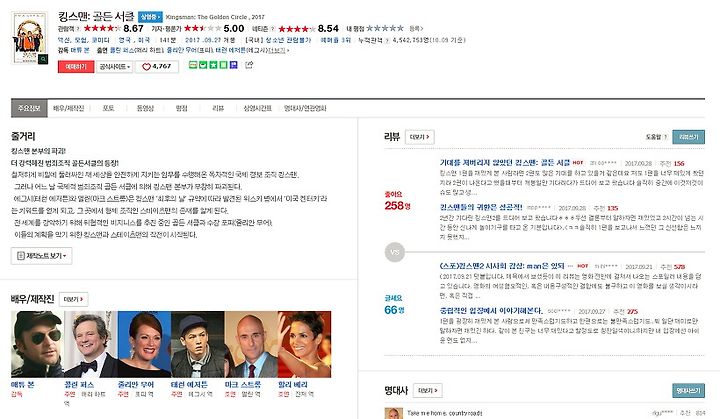
Task: Click 더보기 next to 배우/제작진 heading
Action: point(73,300)
